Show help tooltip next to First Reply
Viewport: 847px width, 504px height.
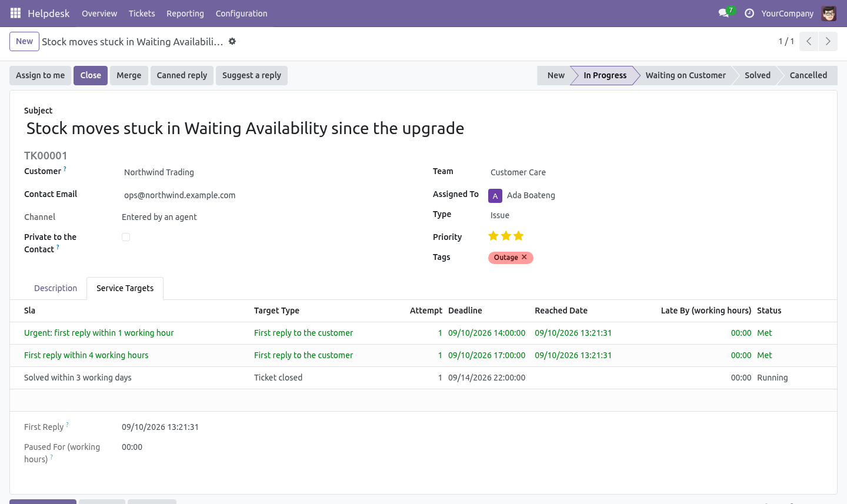(x=67, y=425)
